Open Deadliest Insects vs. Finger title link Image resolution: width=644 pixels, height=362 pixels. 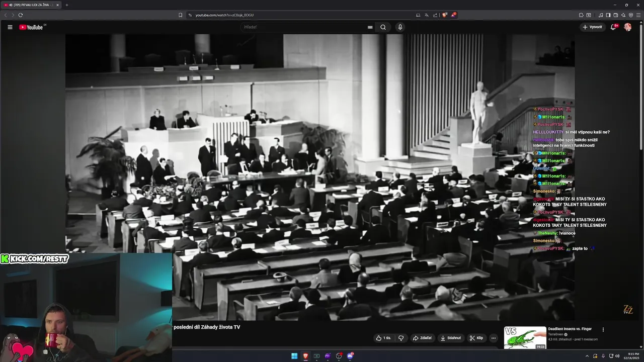click(x=570, y=329)
